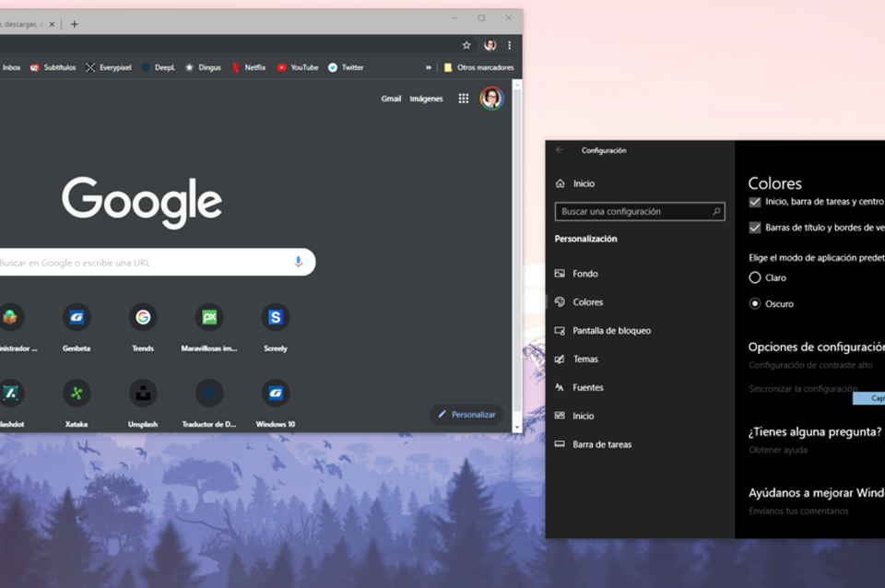Click the 'Gmail' link
The width and height of the screenshot is (885, 588).
pyautogui.click(x=391, y=99)
